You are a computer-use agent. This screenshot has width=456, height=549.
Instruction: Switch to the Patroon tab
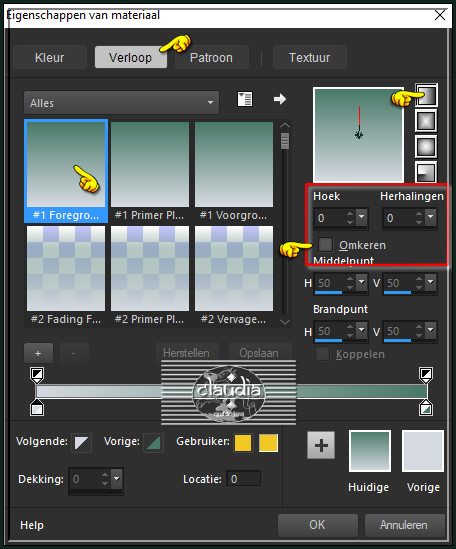pyautogui.click(x=212, y=57)
